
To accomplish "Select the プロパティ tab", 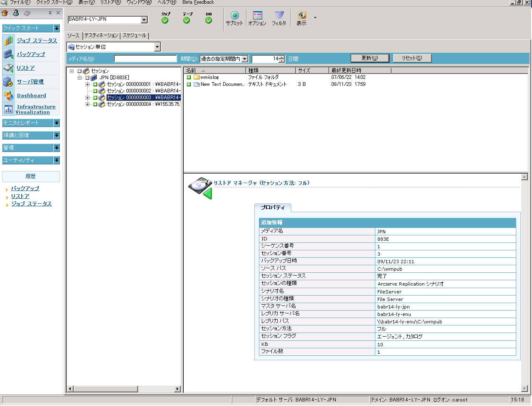I will pyautogui.click(x=273, y=208).
